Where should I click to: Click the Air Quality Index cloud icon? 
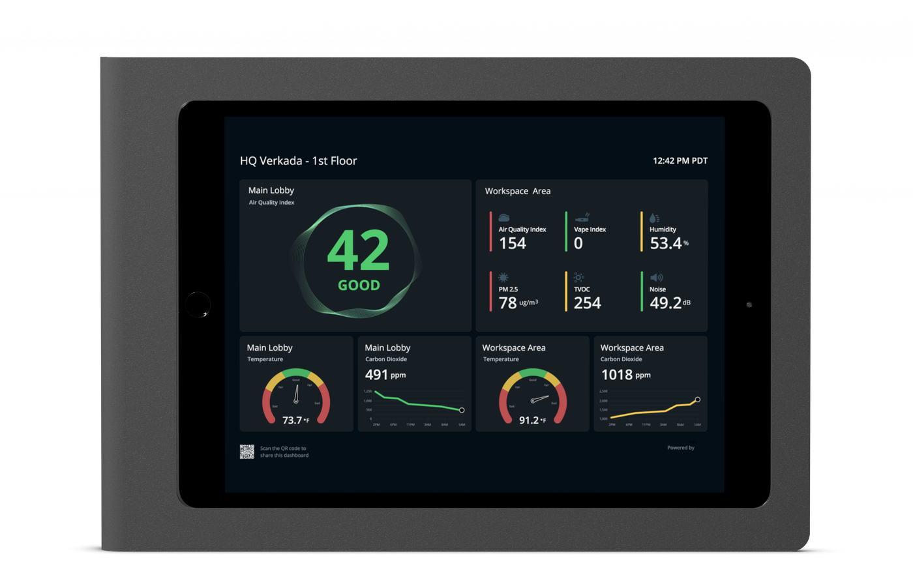pyautogui.click(x=503, y=218)
